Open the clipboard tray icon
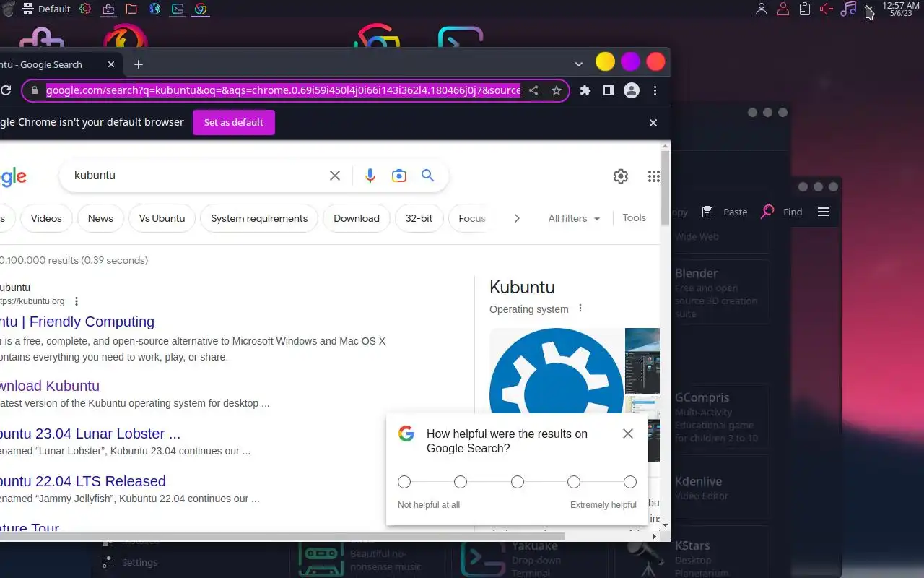 [804, 9]
